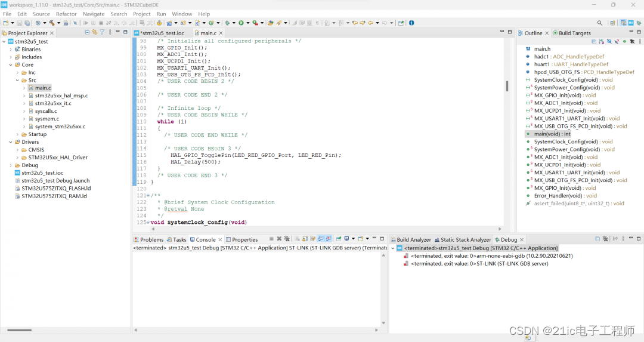This screenshot has height=342, width=644.
Task: Click Collapse All in Debug view
Action: click(x=597, y=239)
